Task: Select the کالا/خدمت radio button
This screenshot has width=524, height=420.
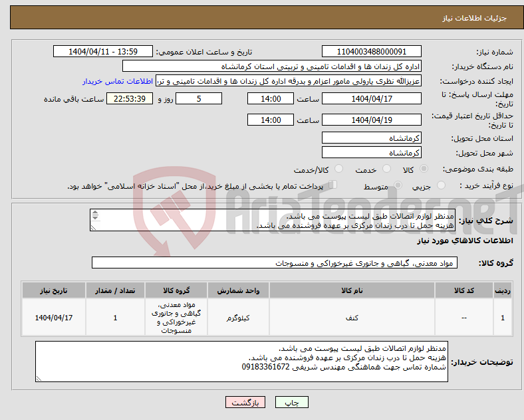Action: pyautogui.click(x=338, y=169)
